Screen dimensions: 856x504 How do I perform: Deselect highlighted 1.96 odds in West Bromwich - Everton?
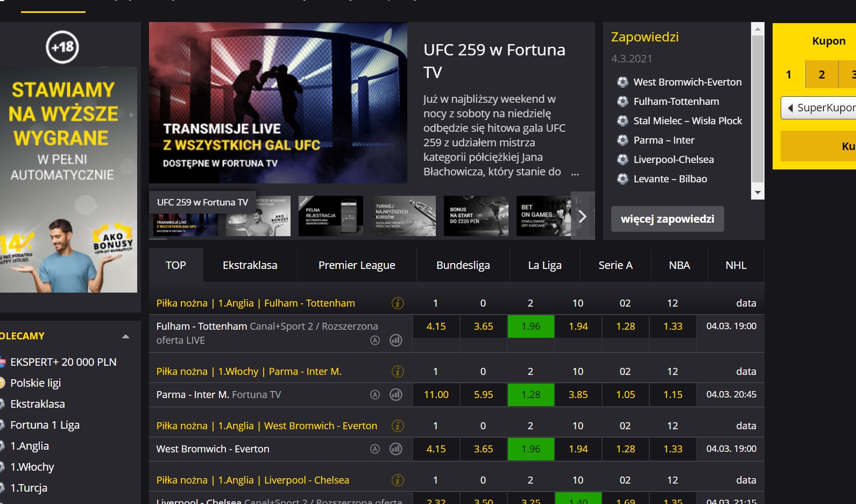tap(531, 449)
